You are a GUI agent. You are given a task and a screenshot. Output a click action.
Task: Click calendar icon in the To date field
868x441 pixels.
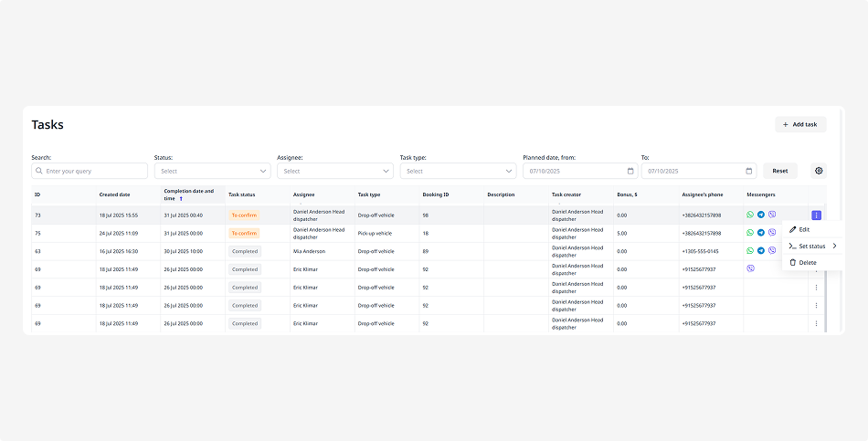pyautogui.click(x=749, y=171)
